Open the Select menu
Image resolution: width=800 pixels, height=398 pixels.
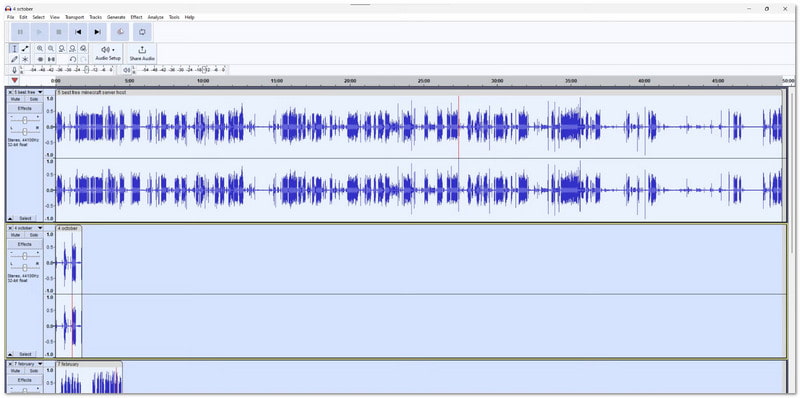(x=39, y=17)
